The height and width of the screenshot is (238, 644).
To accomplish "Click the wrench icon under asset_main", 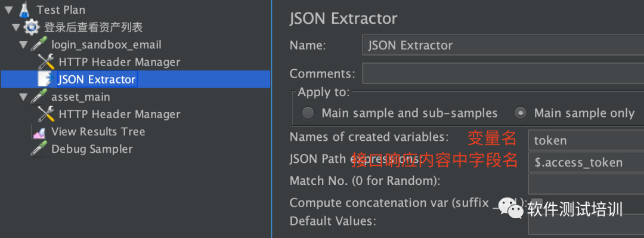I will (x=46, y=114).
